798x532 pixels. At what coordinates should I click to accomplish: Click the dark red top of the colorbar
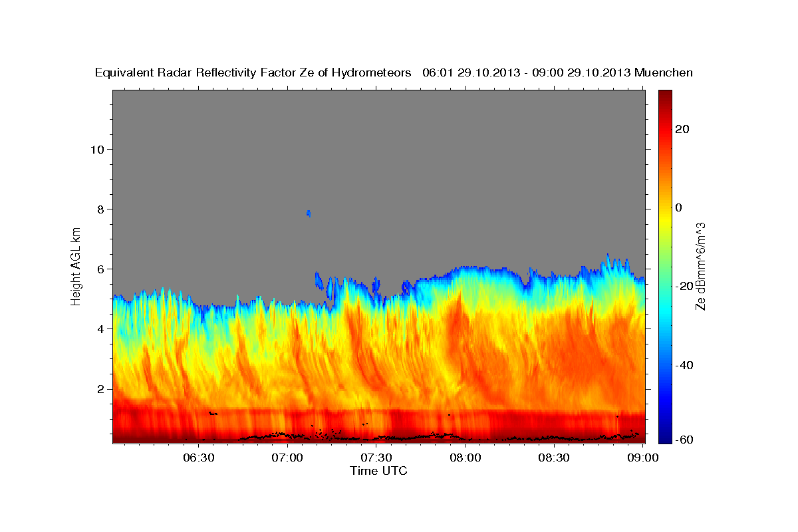[664, 96]
